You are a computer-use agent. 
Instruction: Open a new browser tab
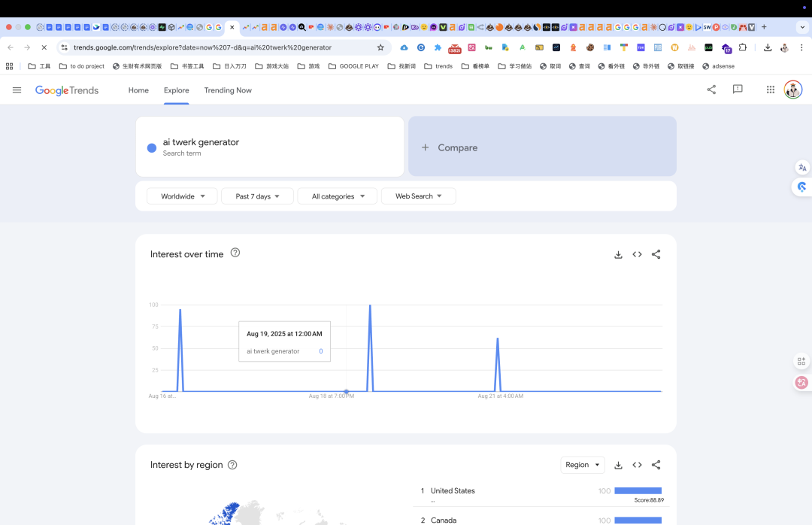[764, 27]
